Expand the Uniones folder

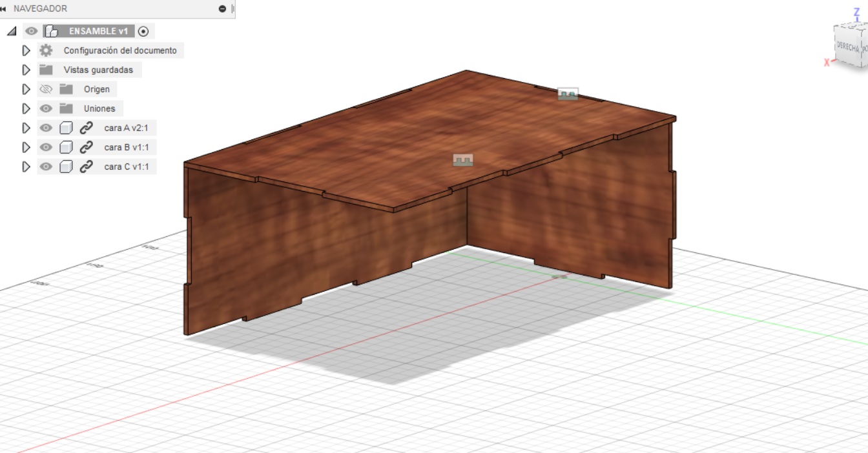point(26,108)
